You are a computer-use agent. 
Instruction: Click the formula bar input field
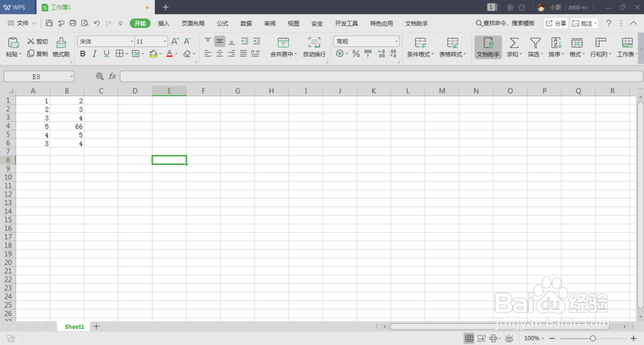click(x=381, y=77)
